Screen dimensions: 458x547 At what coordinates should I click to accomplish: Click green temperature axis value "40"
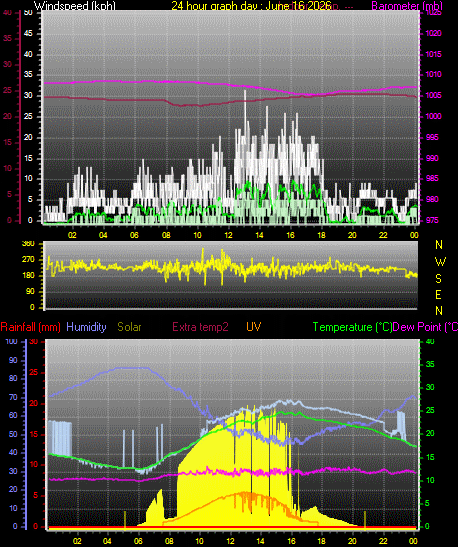(x=430, y=342)
